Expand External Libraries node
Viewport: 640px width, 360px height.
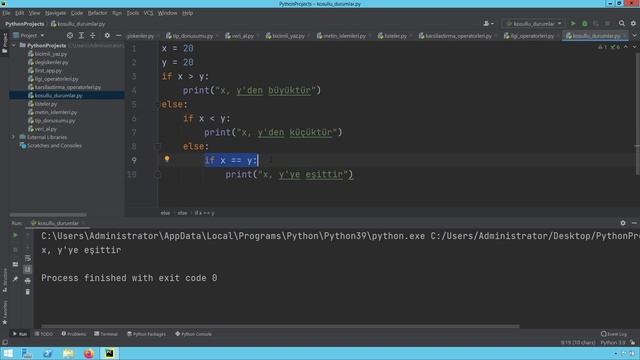[x=13, y=137]
